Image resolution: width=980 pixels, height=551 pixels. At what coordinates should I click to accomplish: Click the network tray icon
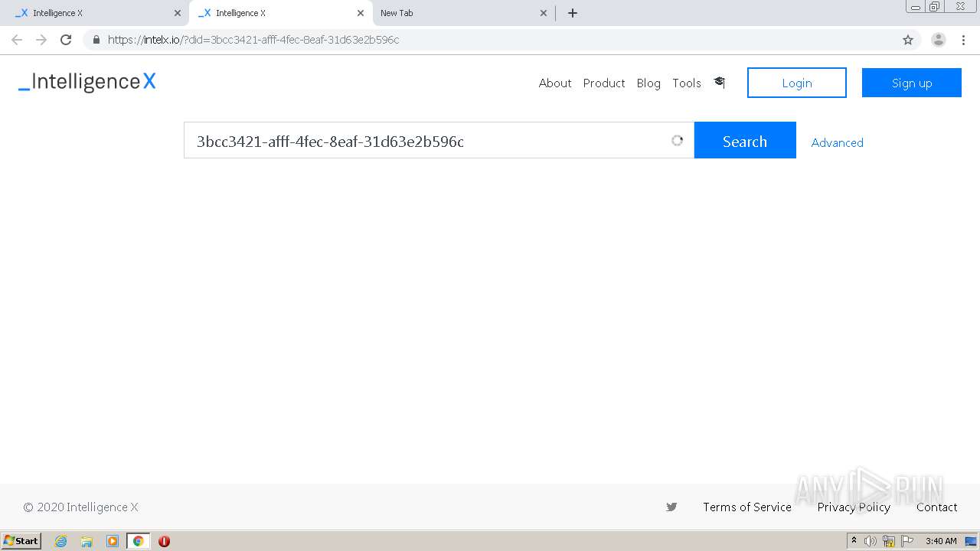[x=889, y=541]
